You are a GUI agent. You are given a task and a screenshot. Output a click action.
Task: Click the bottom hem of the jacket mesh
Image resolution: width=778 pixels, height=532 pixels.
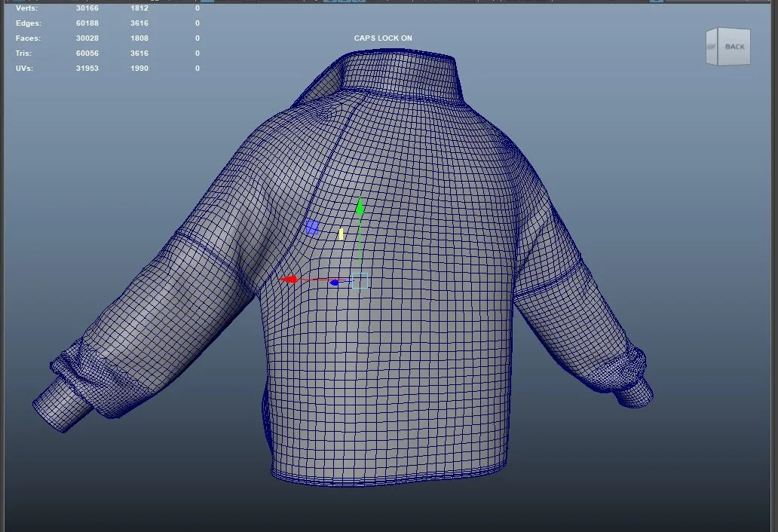390,473
